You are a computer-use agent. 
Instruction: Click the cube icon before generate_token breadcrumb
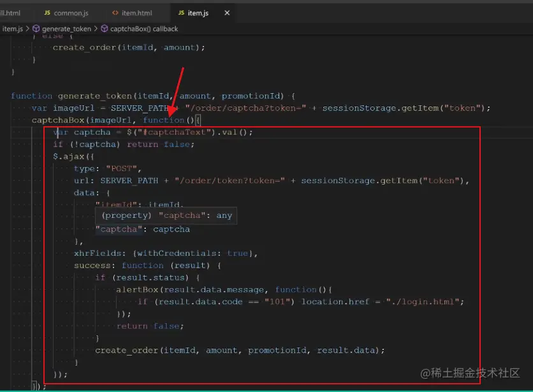point(36,29)
